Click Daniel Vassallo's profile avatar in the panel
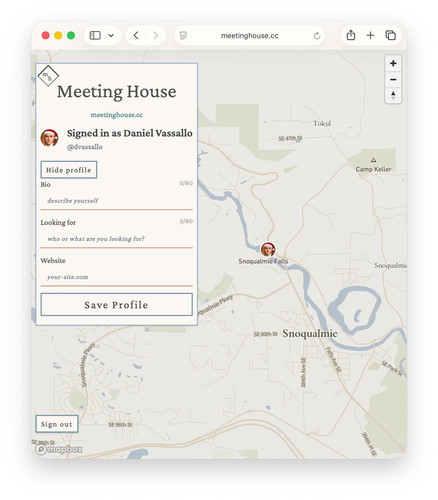This screenshot has width=438, height=500. tap(49, 138)
